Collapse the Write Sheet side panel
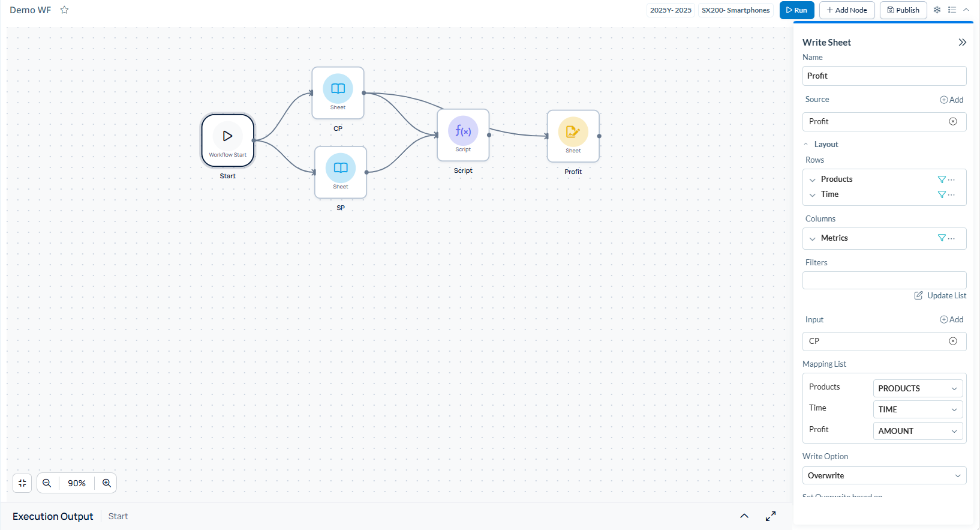Image resolution: width=980 pixels, height=530 pixels. click(962, 43)
